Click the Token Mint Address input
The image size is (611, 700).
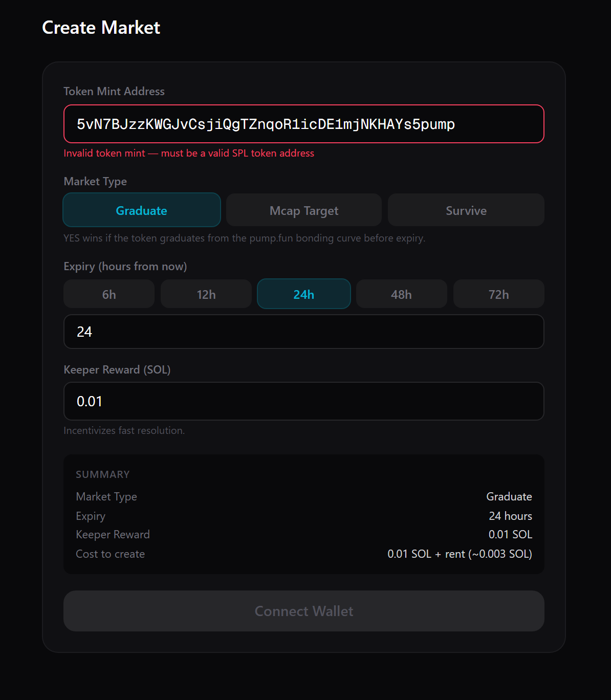pos(303,123)
